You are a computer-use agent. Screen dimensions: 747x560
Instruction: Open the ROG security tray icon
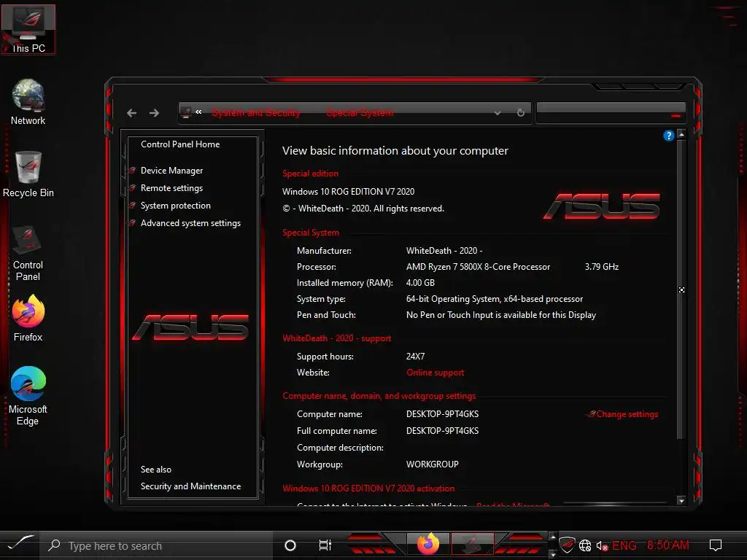(x=567, y=545)
